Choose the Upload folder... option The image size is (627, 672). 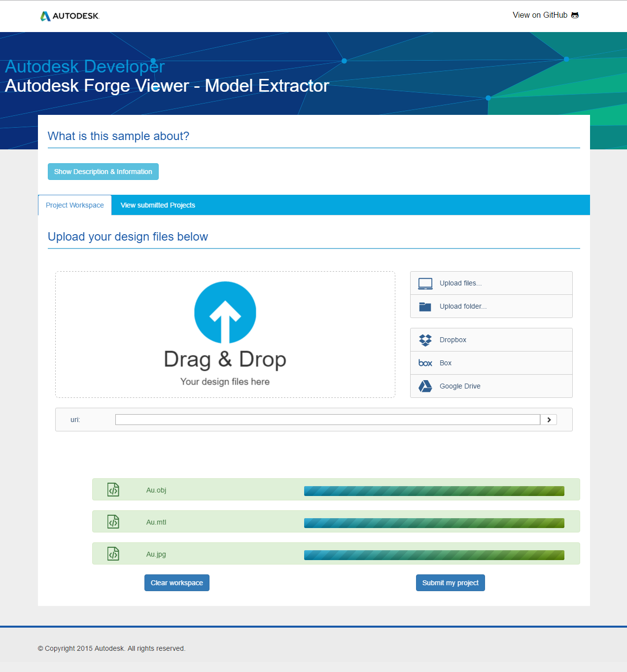(x=491, y=306)
